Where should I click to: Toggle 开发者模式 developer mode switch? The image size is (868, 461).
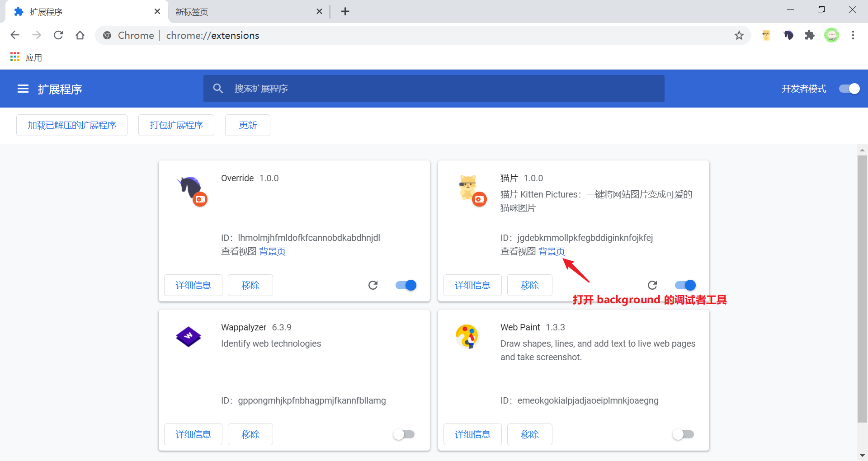pos(849,89)
